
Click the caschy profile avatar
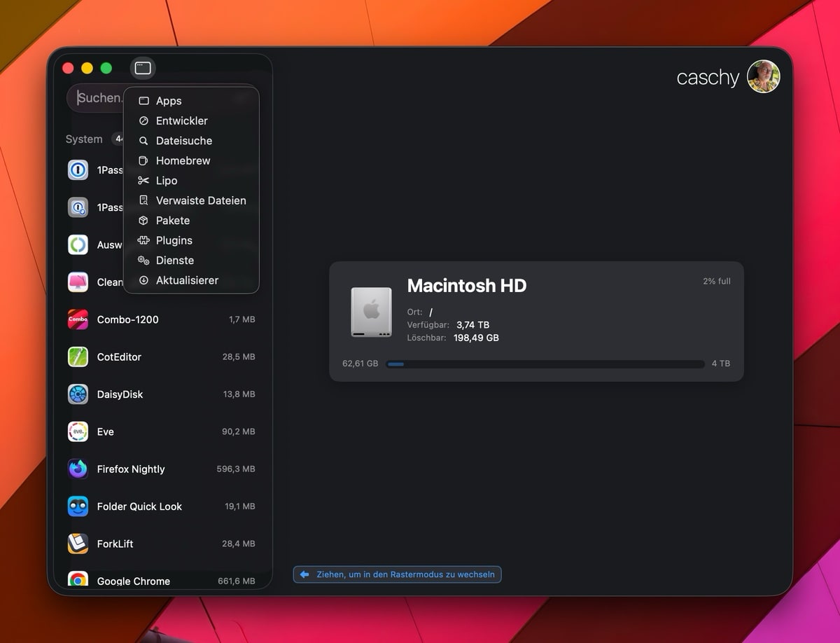[x=763, y=76]
